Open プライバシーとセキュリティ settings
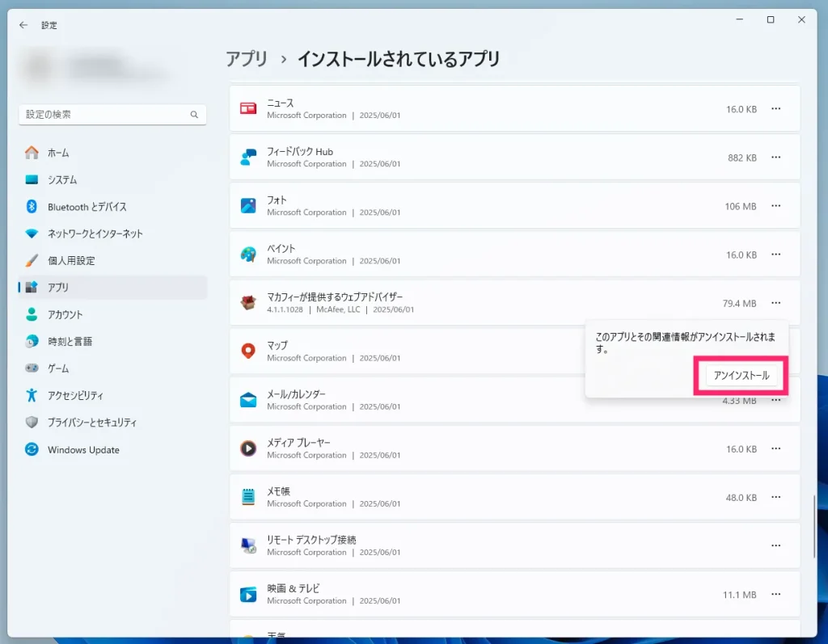This screenshot has width=828, height=644. pyautogui.click(x=112, y=423)
